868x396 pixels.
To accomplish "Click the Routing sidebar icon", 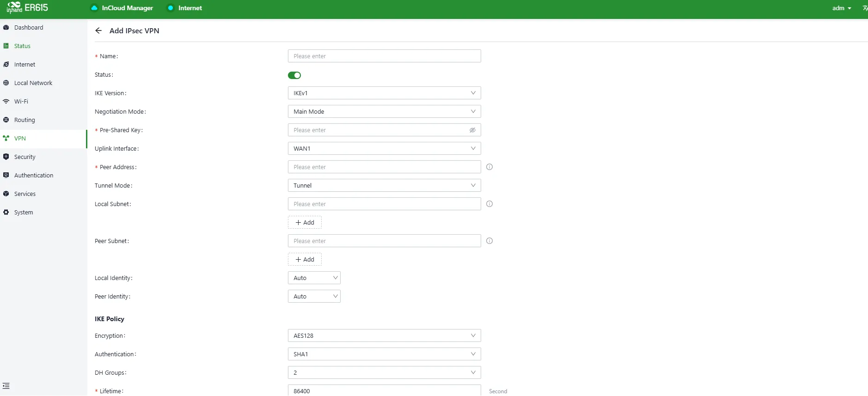I will click(6, 120).
